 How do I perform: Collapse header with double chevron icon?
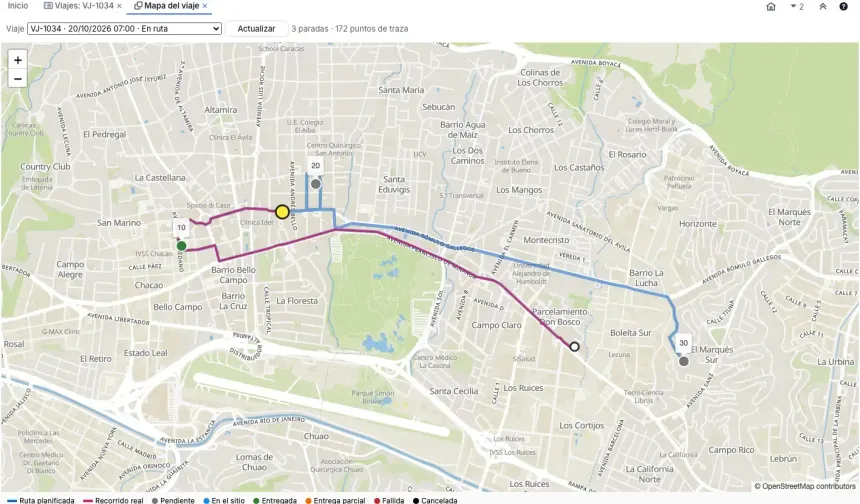(x=822, y=7)
